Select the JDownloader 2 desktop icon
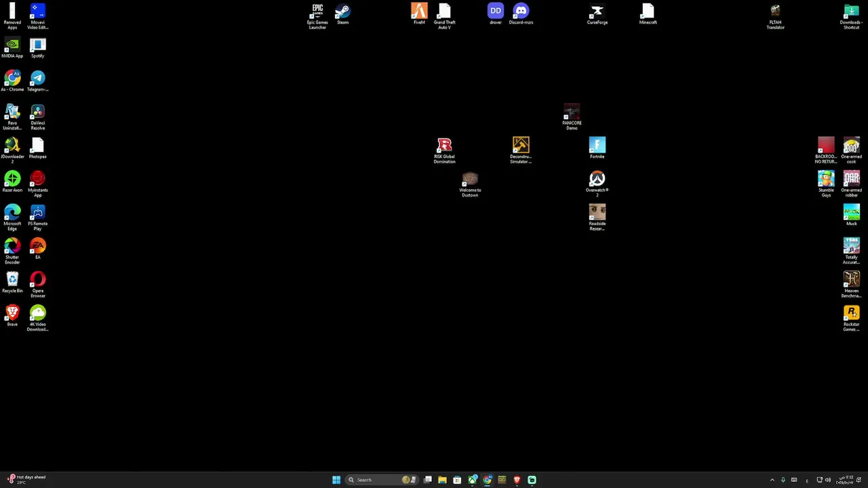 click(12, 150)
